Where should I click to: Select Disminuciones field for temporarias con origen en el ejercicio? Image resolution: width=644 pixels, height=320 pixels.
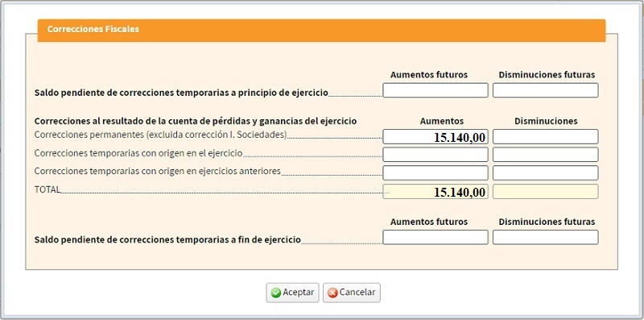pyautogui.click(x=546, y=154)
